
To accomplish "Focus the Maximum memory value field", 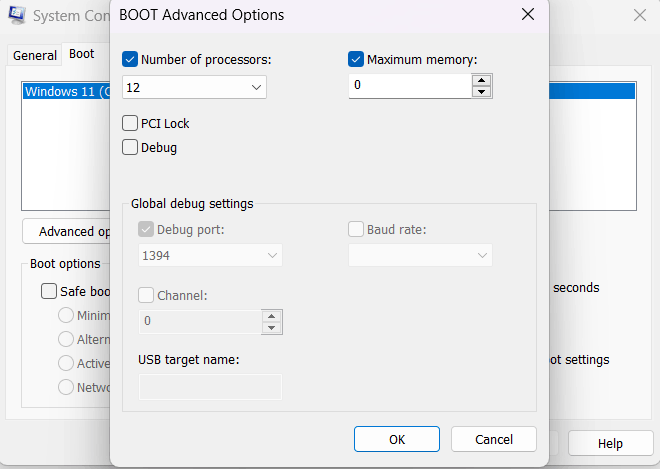I will coord(410,86).
